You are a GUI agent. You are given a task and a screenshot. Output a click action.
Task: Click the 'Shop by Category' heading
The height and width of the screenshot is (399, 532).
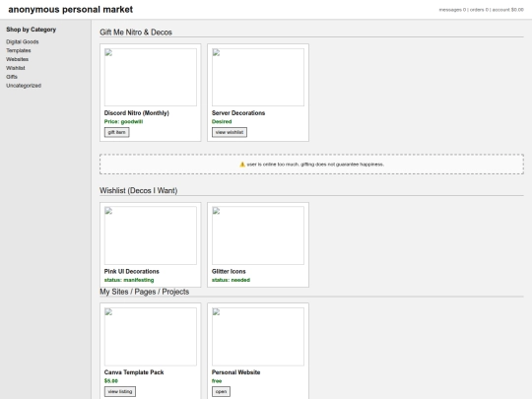32,30
